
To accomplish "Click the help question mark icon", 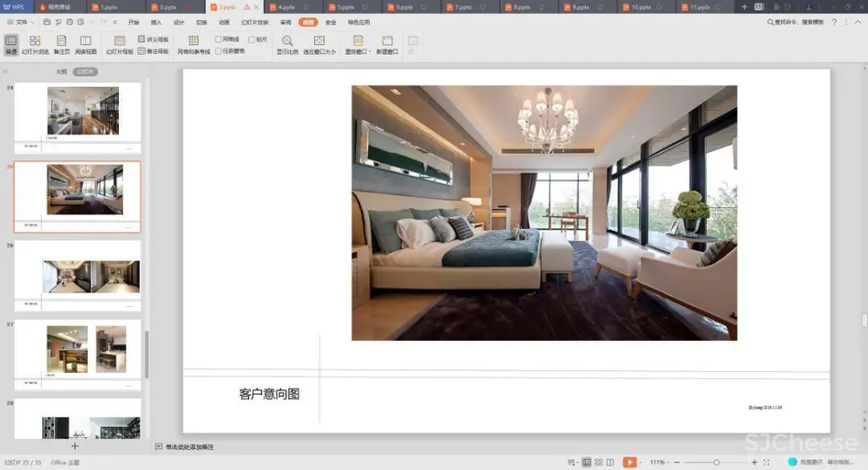I will [x=834, y=23].
